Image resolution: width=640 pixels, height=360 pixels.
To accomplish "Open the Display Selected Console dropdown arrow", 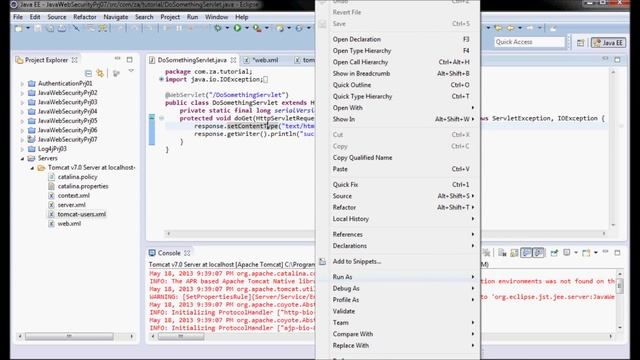I will coord(576,253).
